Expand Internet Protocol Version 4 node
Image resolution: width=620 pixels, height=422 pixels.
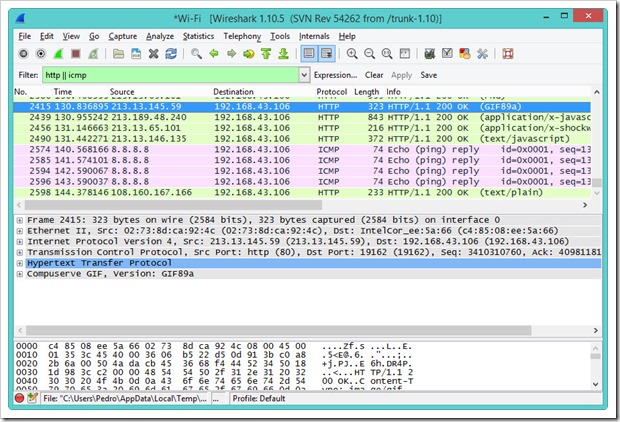point(19,242)
